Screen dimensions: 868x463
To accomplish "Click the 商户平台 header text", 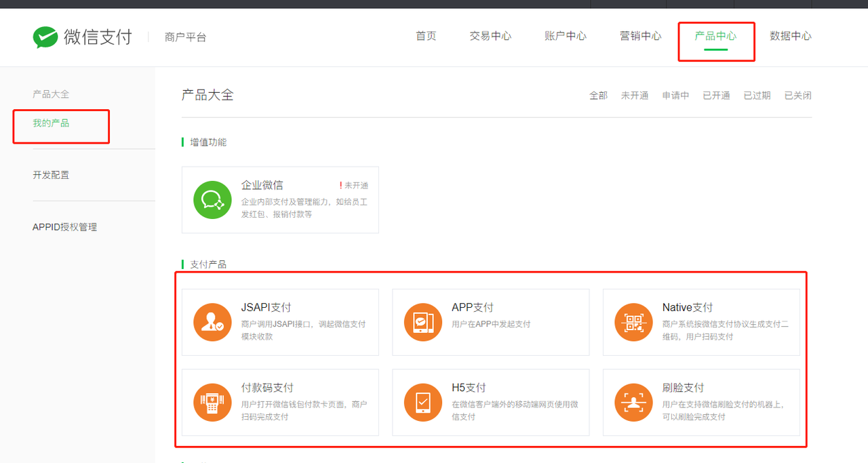I will coord(186,37).
